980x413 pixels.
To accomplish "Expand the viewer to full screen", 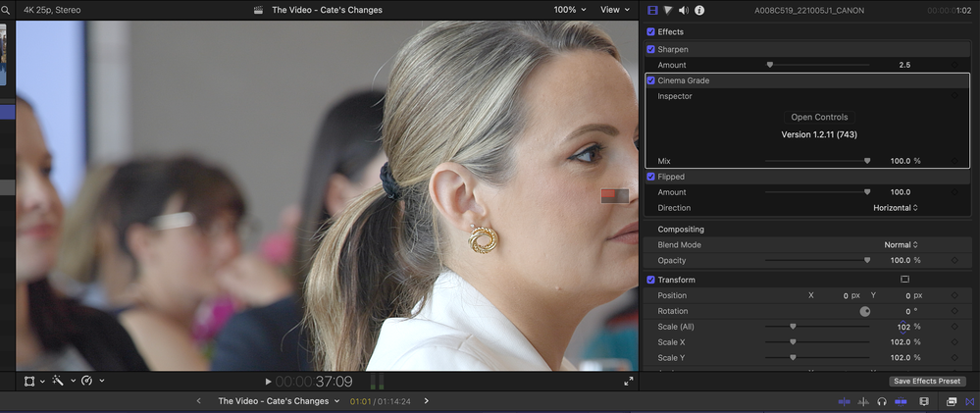I will pyautogui.click(x=628, y=382).
